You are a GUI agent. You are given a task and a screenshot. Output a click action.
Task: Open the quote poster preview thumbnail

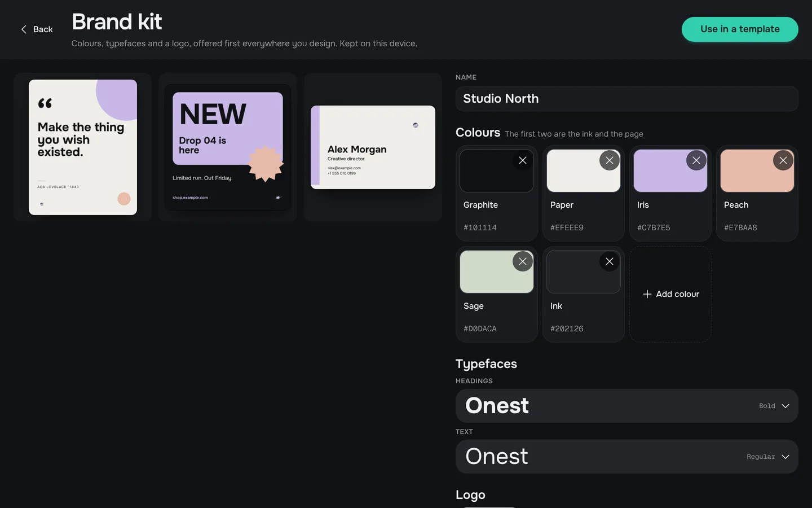point(83,147)
